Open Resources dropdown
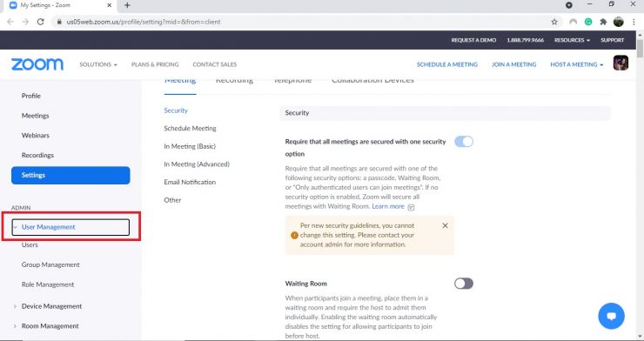The width and height of the screenshot is (644, 341). pyautogui.click(x=572, y=40)
